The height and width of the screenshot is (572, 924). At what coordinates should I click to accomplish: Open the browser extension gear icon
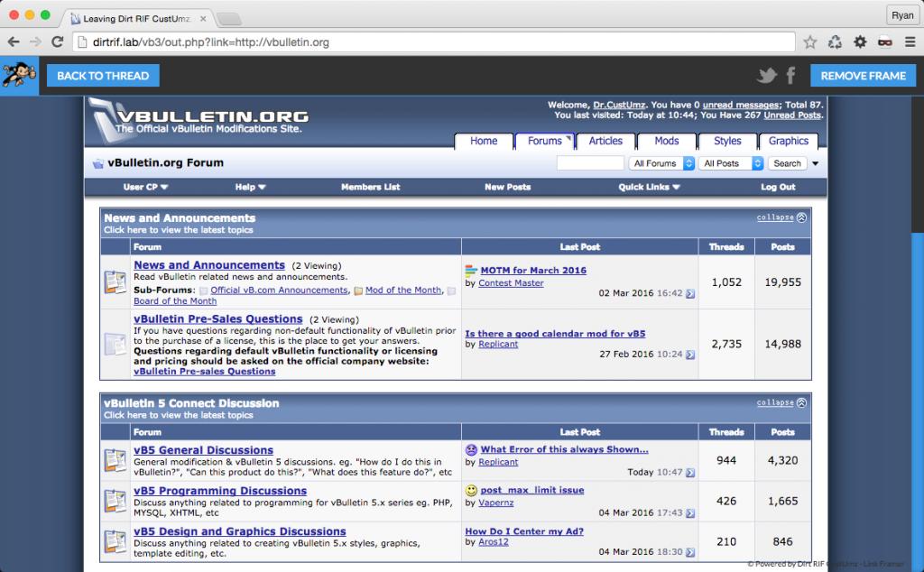(x=860, y=42)
